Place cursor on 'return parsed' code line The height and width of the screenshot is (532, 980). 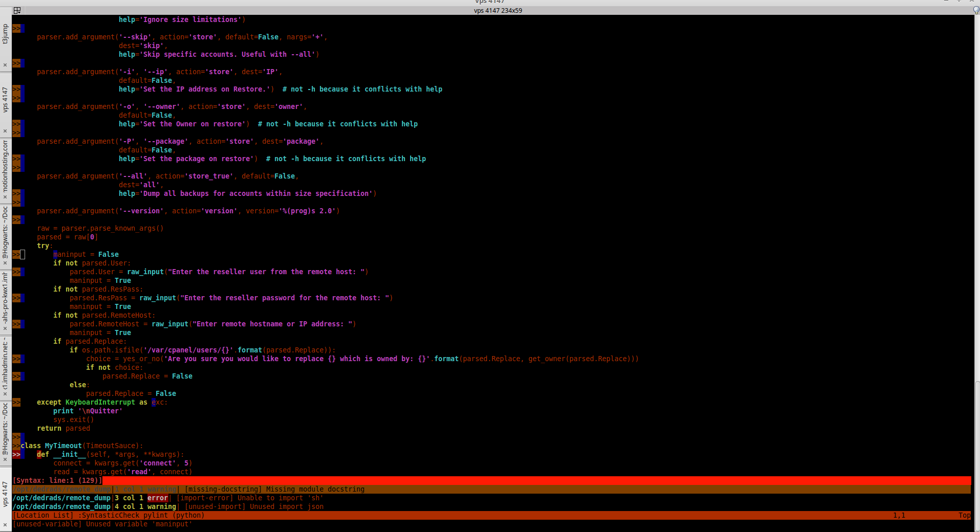pyautogui.click(x=63, y=429)
